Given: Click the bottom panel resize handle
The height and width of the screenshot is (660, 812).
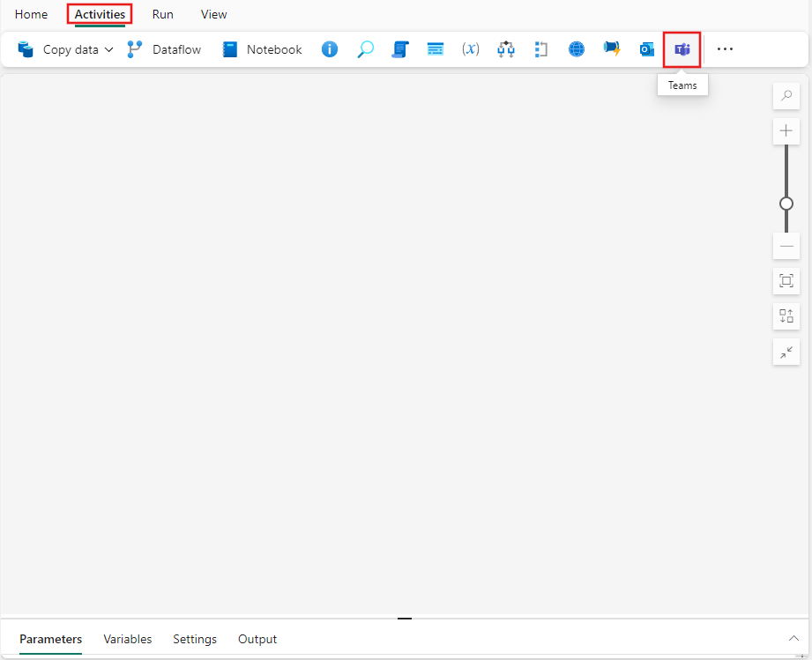Looking at the screenshot, I should click(405, 618).
